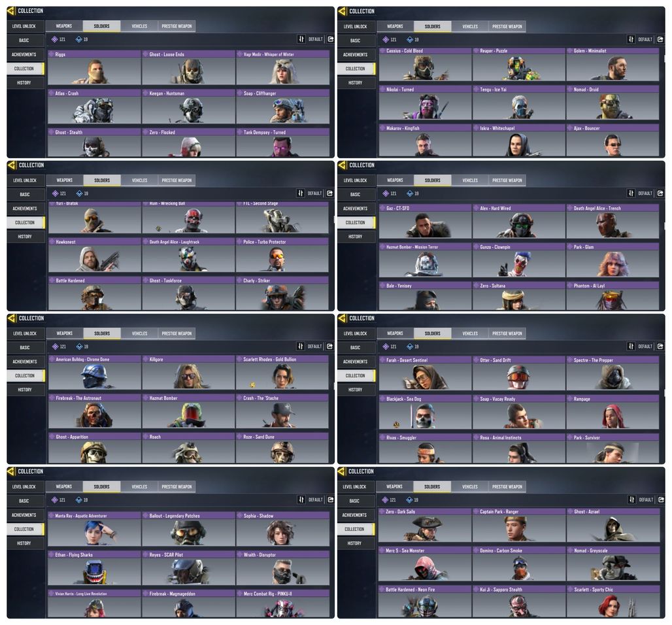Open Default sort option in Otter - Sand Drift panel
The width and height of the screenshot is (672, 625).
(x=645, y=346)
